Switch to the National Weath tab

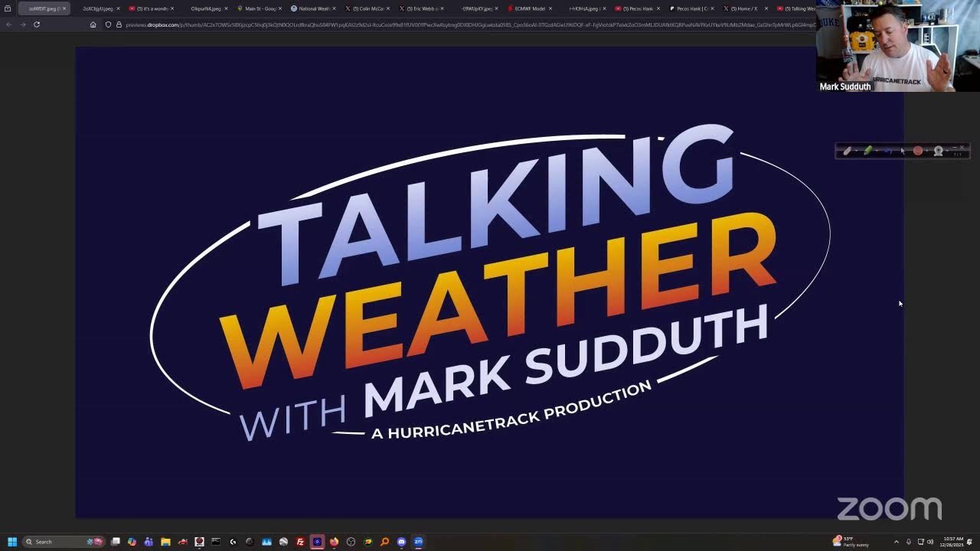(314, 8)
